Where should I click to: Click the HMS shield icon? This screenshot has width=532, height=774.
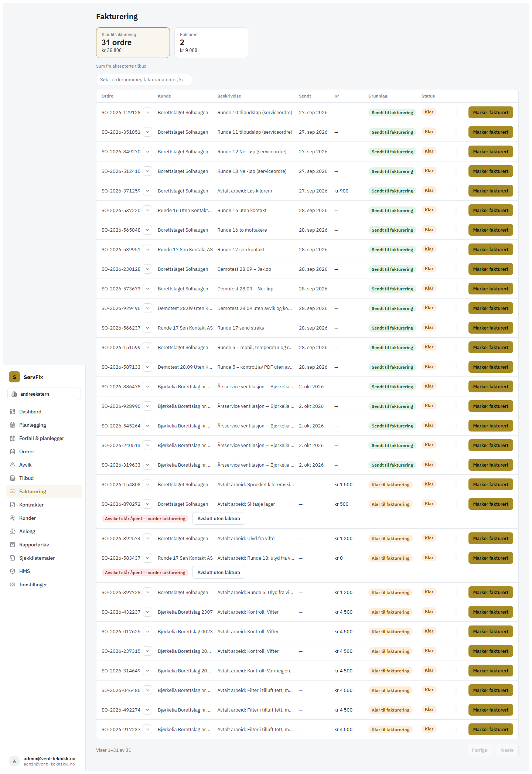tap(13, 571)
